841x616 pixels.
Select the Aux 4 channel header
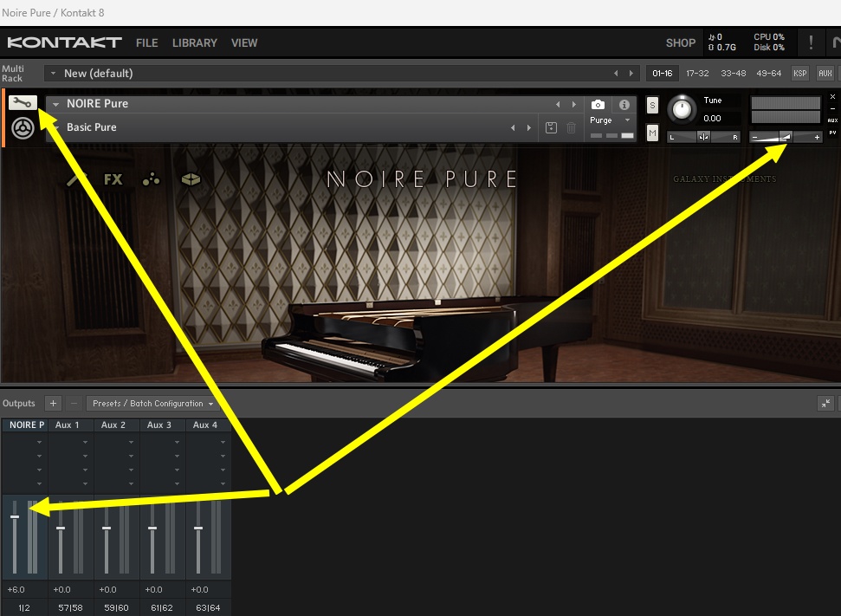coord(209,425)
